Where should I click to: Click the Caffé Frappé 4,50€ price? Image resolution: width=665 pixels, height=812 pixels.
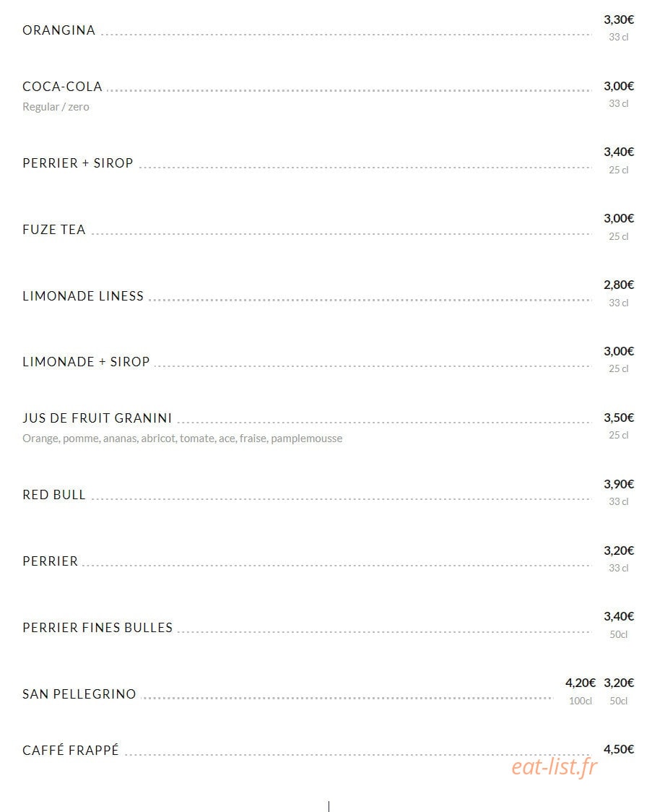tap(618, 749)
